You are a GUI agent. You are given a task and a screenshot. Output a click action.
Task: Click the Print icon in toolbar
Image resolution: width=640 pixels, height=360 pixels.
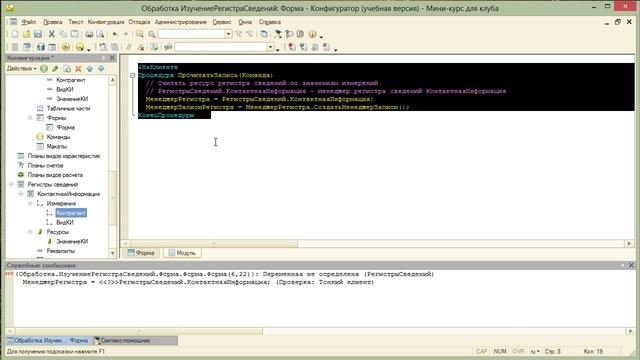pos(89,35)
